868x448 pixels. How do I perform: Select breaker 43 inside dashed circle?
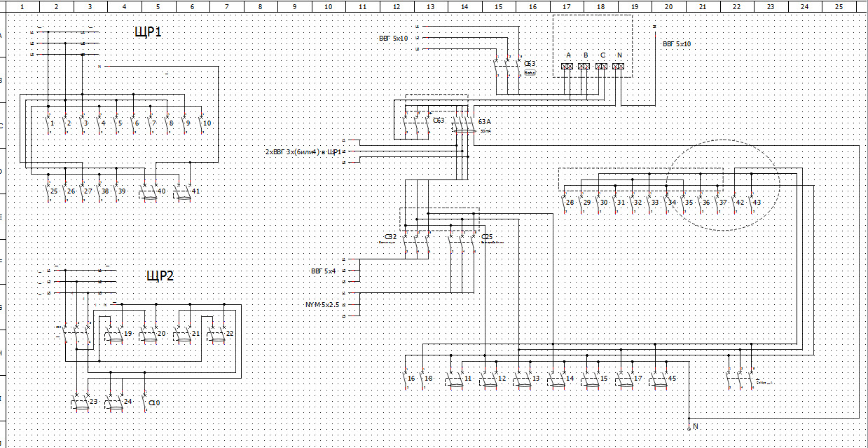tap(750, 202)
